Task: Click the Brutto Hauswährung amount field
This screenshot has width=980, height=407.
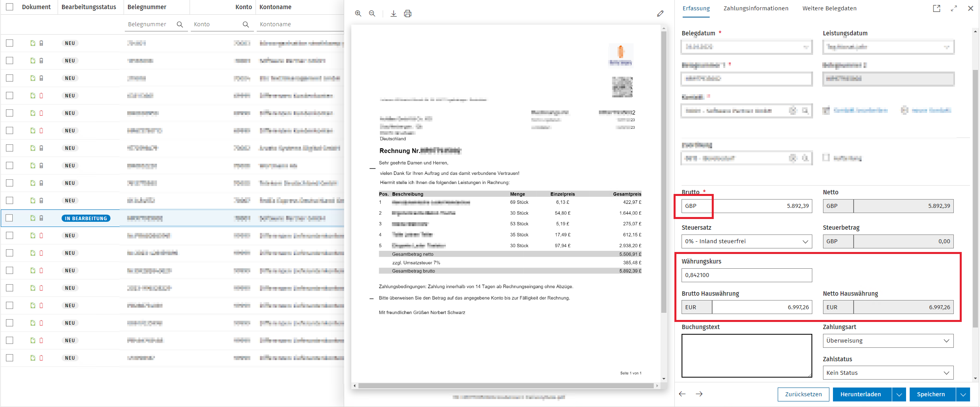Action: point(762,307)
